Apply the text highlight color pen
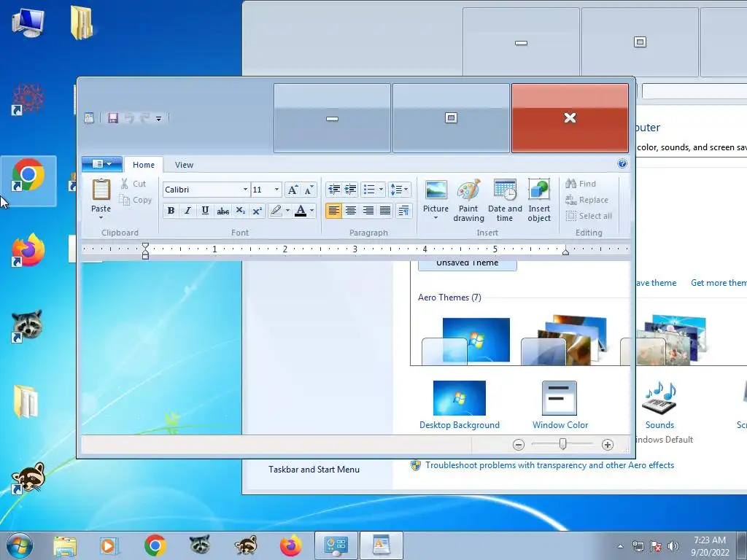Image resolution: width=747 pixels, height=560 pixels. coord(275,211)
